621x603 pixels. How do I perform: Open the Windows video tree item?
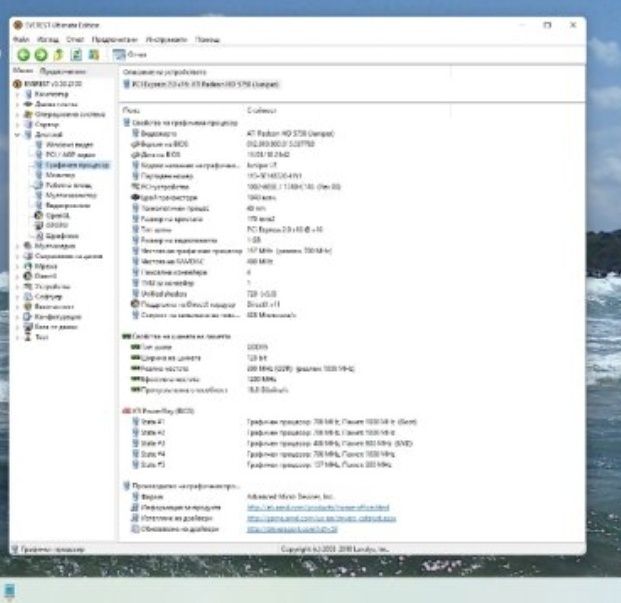coord(68,146)
